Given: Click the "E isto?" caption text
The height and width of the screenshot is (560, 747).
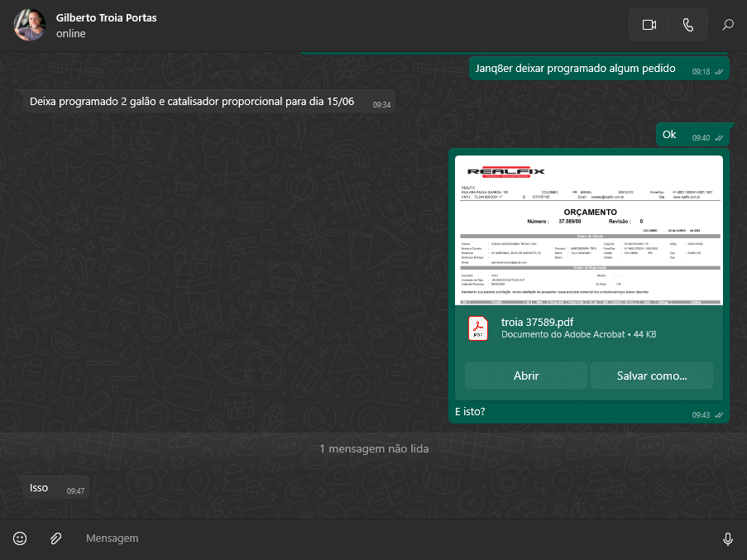Looking at the screenshot, I should click(470, 411).
